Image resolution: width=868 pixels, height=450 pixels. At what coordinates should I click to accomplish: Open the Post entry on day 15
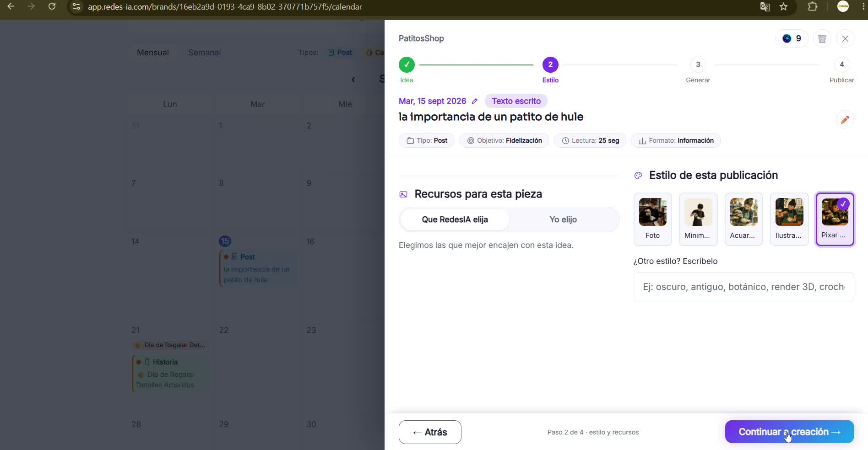(x=257, y=268)
